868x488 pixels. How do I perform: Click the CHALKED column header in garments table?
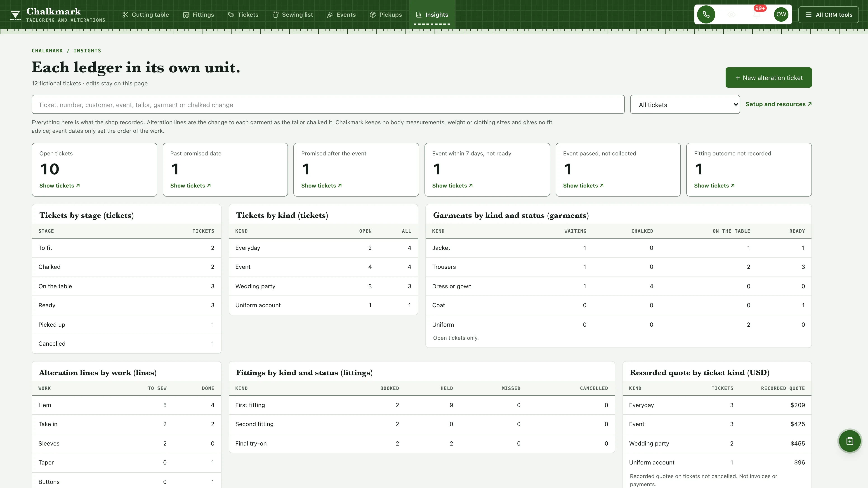point(642,231)
